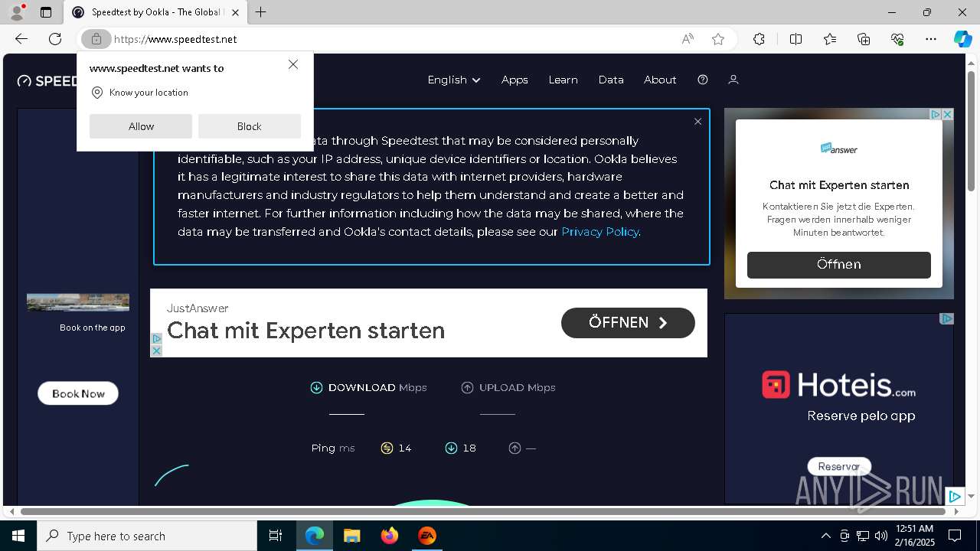
Task: Click the Read aloud icon
Action: click(688, 39)
